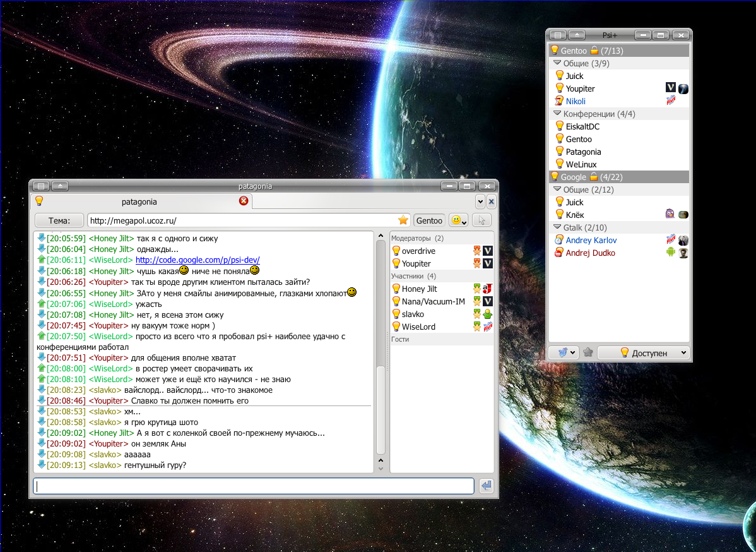Open the tab list dropdown arrow

[480, 201]
